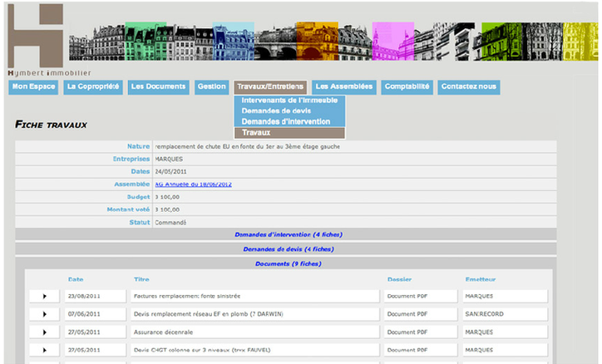Sort documents by Date column header
602x364 pixels.
(76, 279)
